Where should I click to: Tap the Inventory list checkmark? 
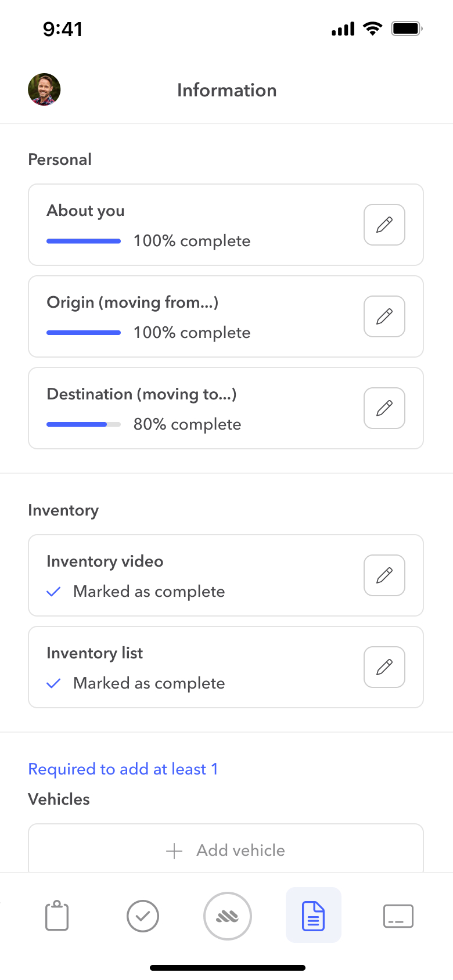53,683
